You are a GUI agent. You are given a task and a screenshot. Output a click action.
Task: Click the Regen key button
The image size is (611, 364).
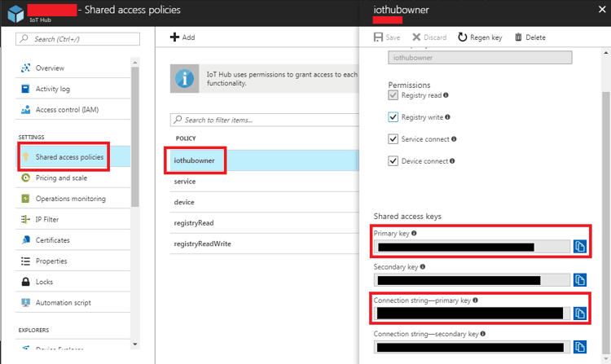pyautogui.click(x=481, y=37)
